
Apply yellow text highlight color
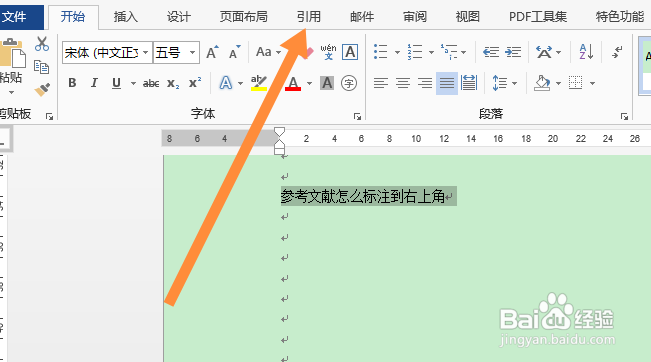[x=259, y=83]
